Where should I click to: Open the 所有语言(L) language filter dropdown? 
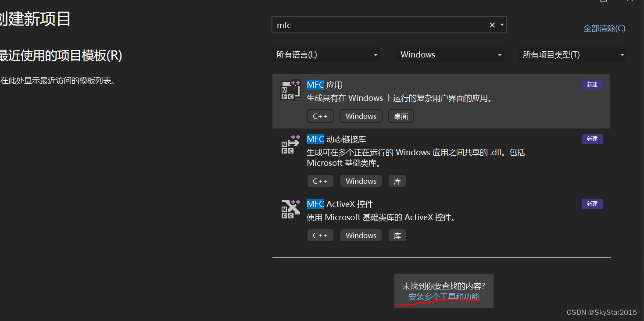pos(326,55)
